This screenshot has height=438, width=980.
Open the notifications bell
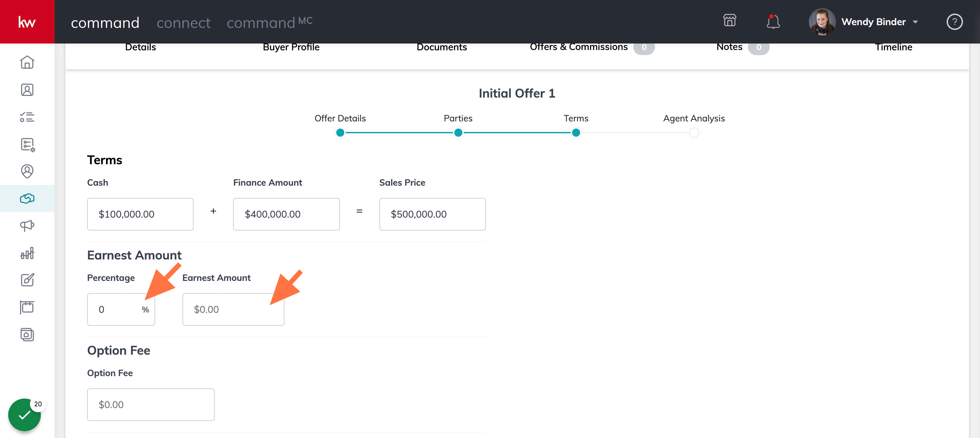[x=773, y=22]
